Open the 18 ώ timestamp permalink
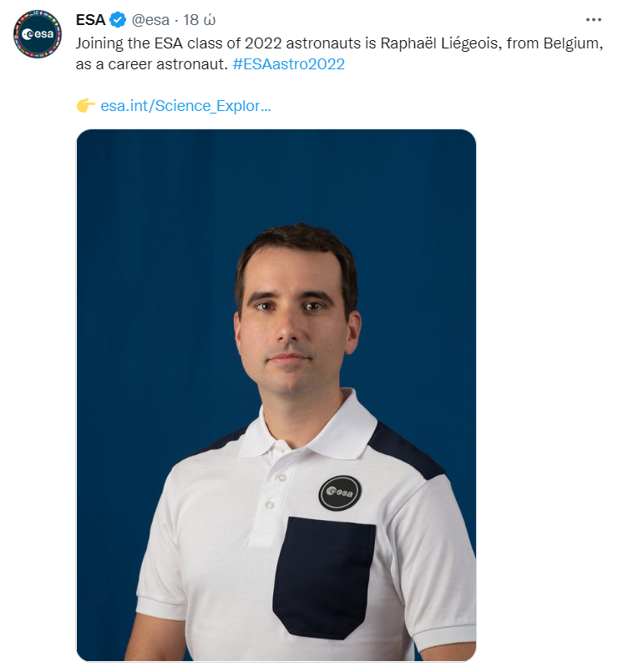618x672 pixels. [200, 20]
